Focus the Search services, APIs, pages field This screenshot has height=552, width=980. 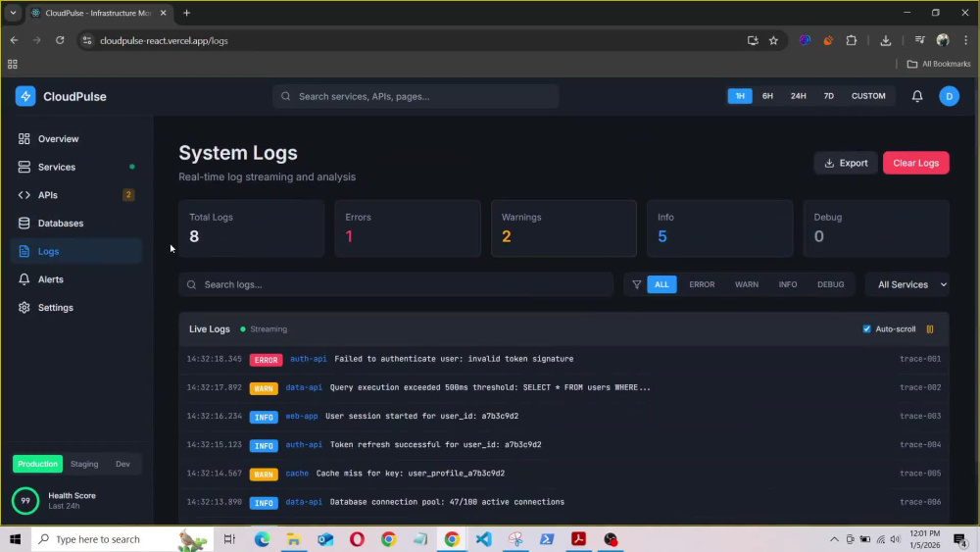tap(416, 96)
